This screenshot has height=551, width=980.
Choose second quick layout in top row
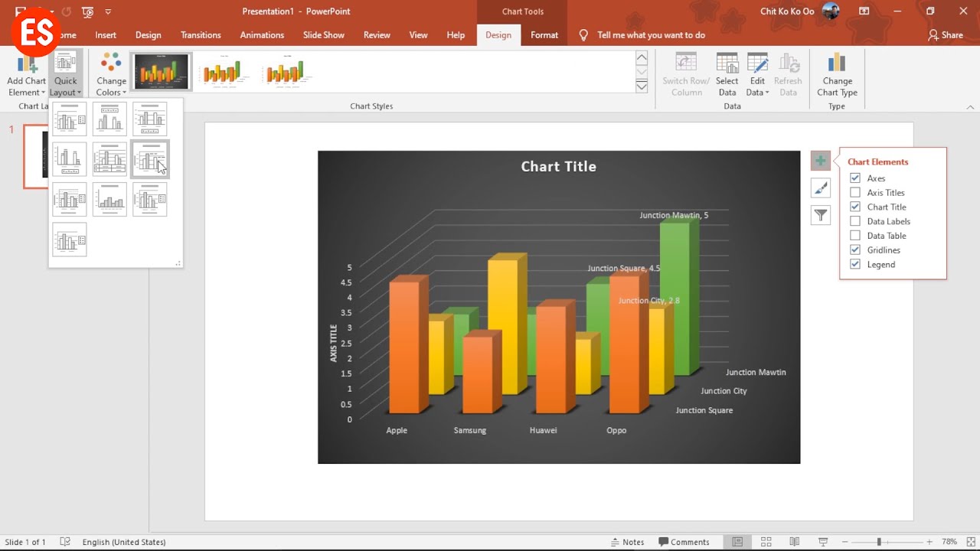(x=109, y=119)
